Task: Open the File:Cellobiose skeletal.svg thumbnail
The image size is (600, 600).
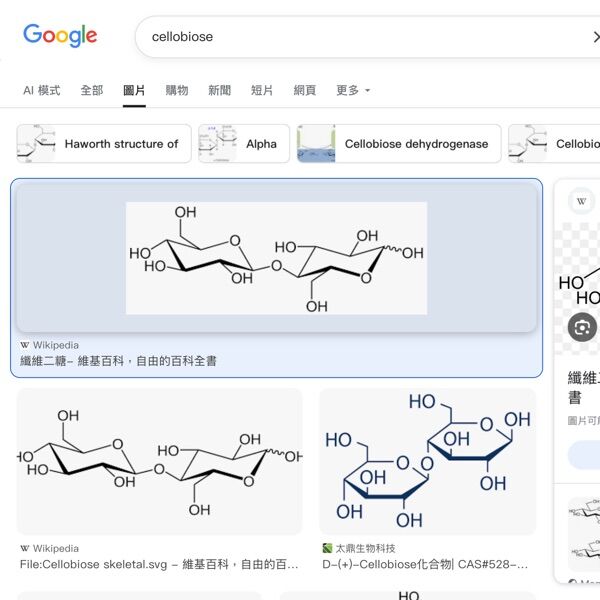Action: tap(160, 462)
